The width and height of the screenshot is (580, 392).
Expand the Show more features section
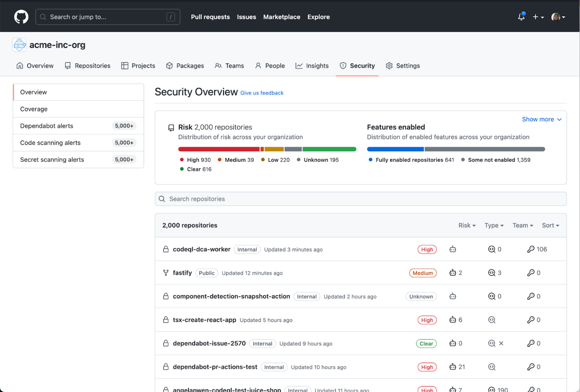pyautogui.click(x=541, y=119)
